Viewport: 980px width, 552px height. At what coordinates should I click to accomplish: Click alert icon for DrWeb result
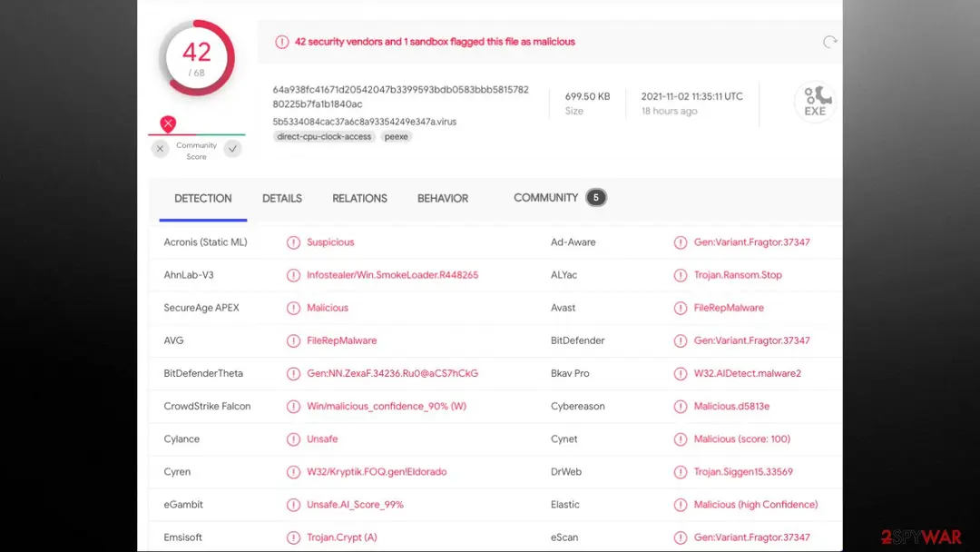click(x=680, y=472)
